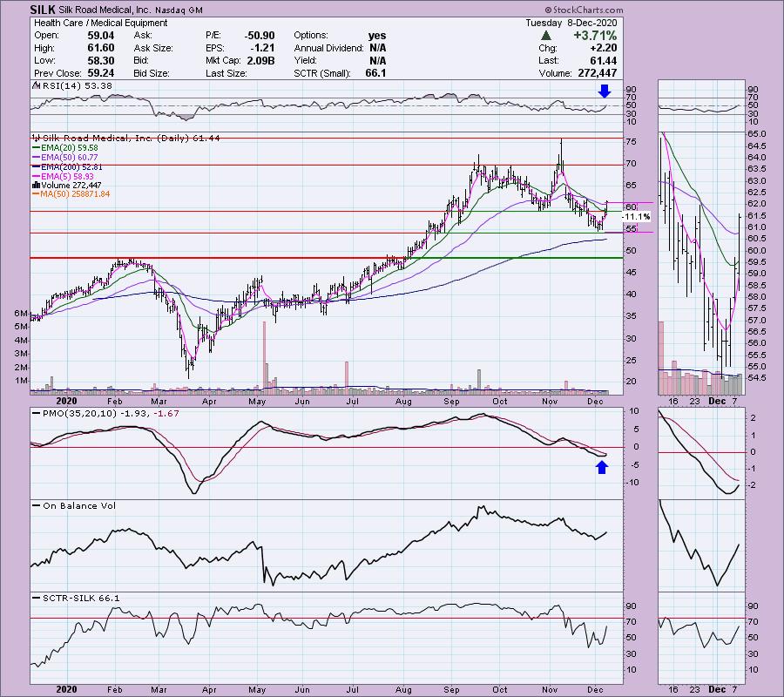Click the +3.71% percent change
784x697 pixels.
pos(595,36)
